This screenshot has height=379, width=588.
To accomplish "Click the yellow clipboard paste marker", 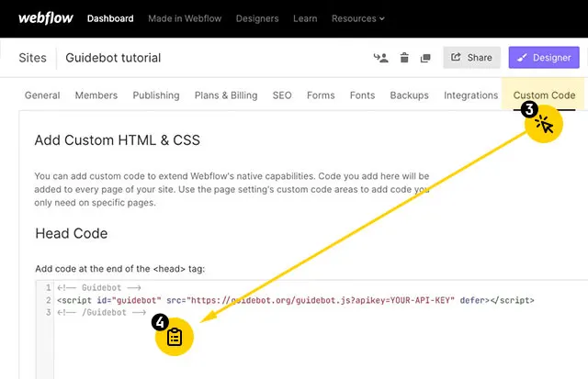I will tap(175, 337).
